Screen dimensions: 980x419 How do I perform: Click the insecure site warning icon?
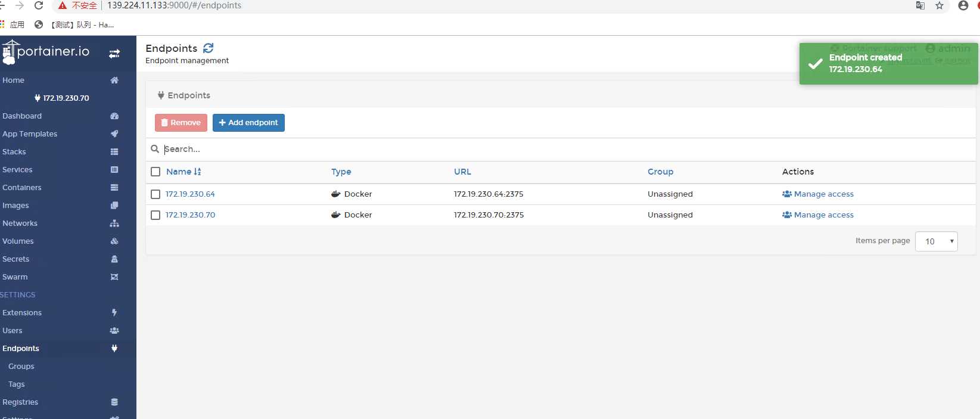tap(62, 5)
